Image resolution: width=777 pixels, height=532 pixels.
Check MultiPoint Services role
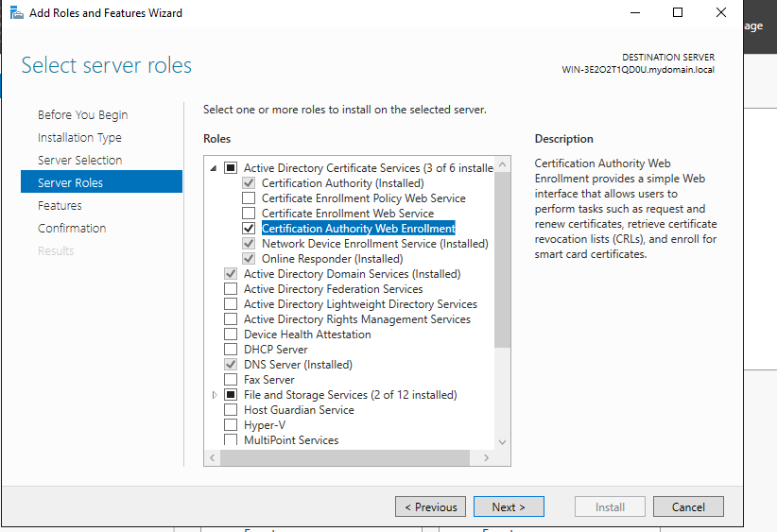click(x=231, y=439)
